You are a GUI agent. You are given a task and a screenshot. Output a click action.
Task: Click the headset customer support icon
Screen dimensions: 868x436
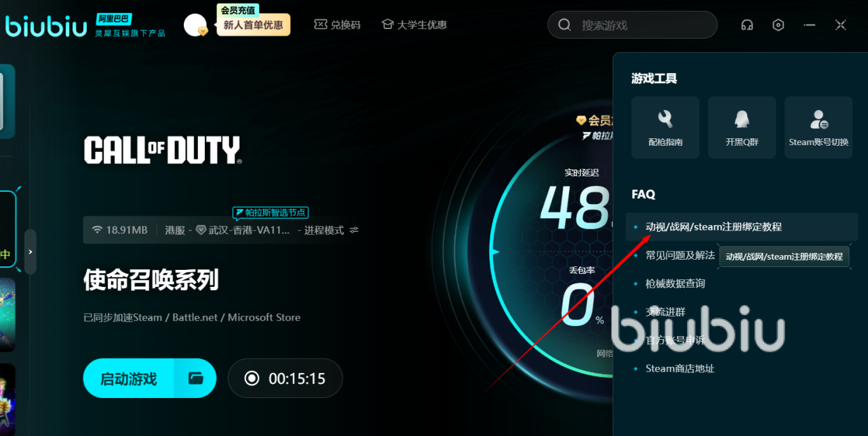(747, 25)
